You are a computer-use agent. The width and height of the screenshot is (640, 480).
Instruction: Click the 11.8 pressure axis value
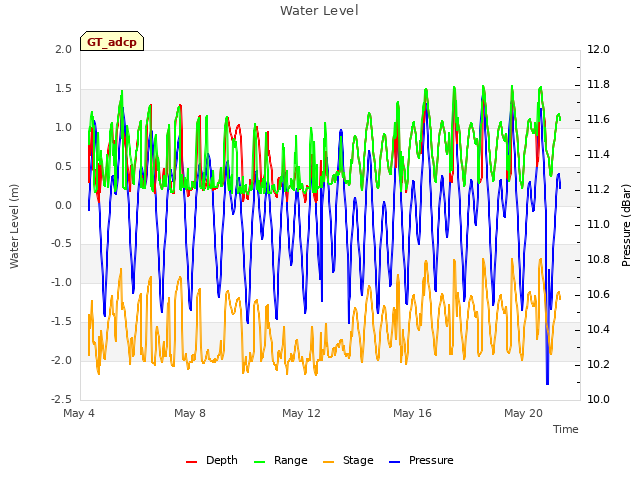click(x=598, y=84)
